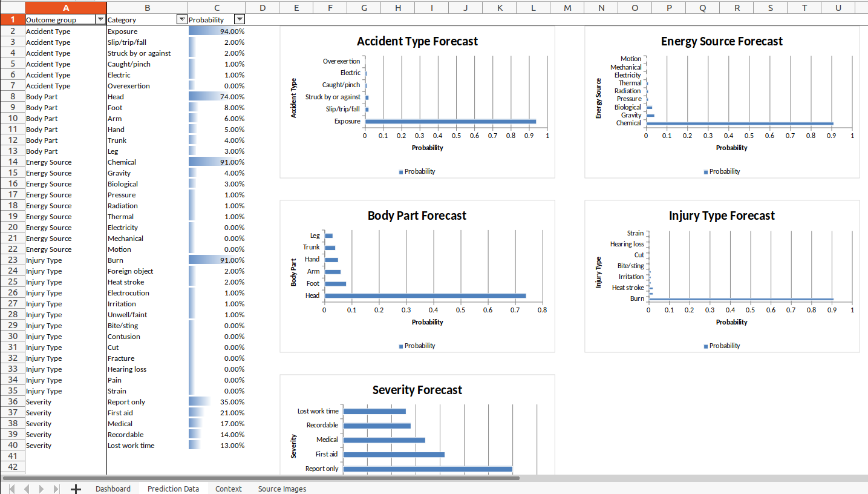Screen dimensions: 868x494
Task: Go to first sheet tab arrow
Action: click(x=11, y=489)
